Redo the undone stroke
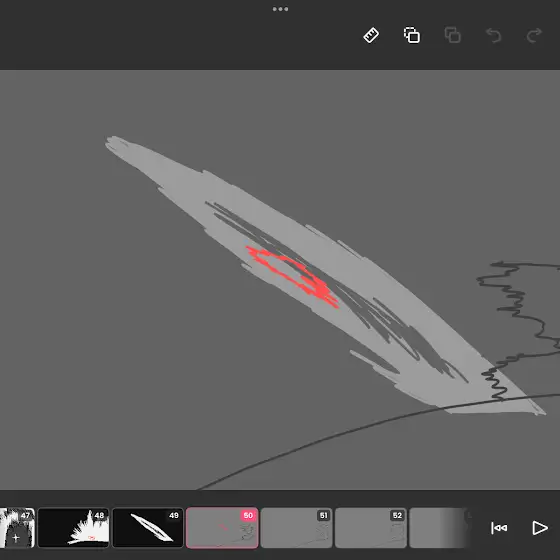 [534, 35]
